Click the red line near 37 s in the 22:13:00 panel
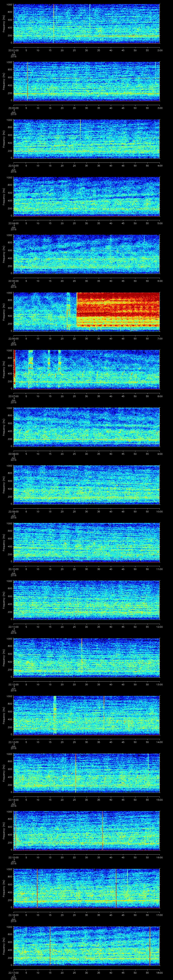Viewport: 173px width, 980px height. click(104, 713)
